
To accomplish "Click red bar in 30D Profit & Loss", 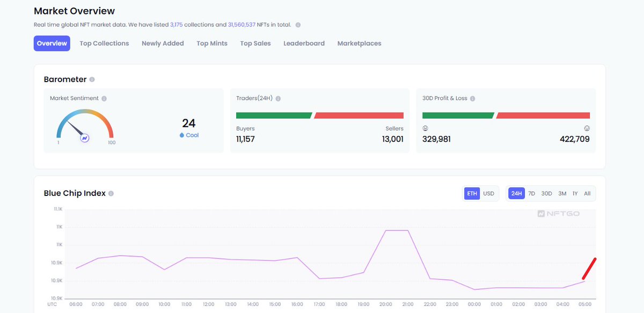I will pyautogui.click(x=543, y=115).
